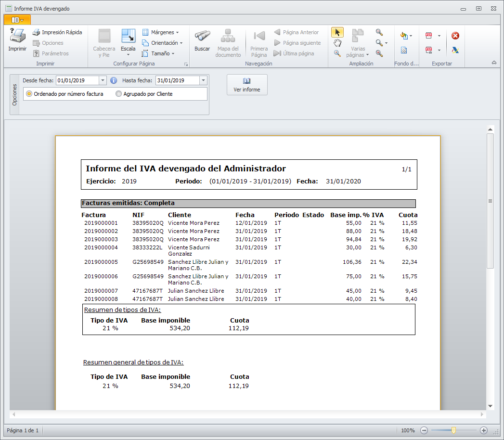The image size is (504, 440).
Task: Expand the Márgenes dropdown
Action: coord(161,32)
